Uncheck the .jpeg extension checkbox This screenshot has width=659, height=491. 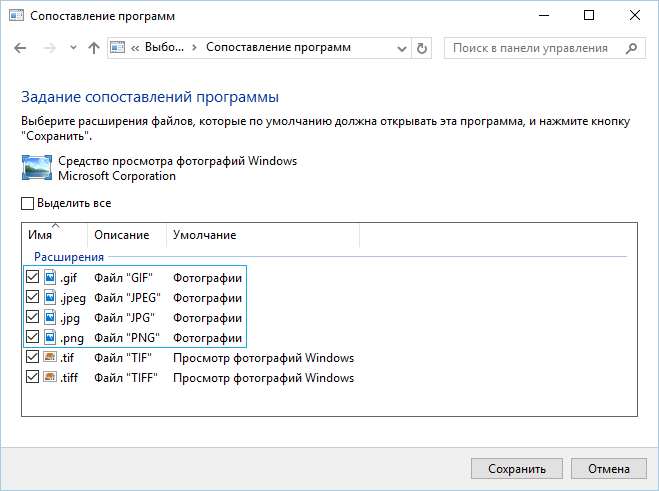[33, 297]
